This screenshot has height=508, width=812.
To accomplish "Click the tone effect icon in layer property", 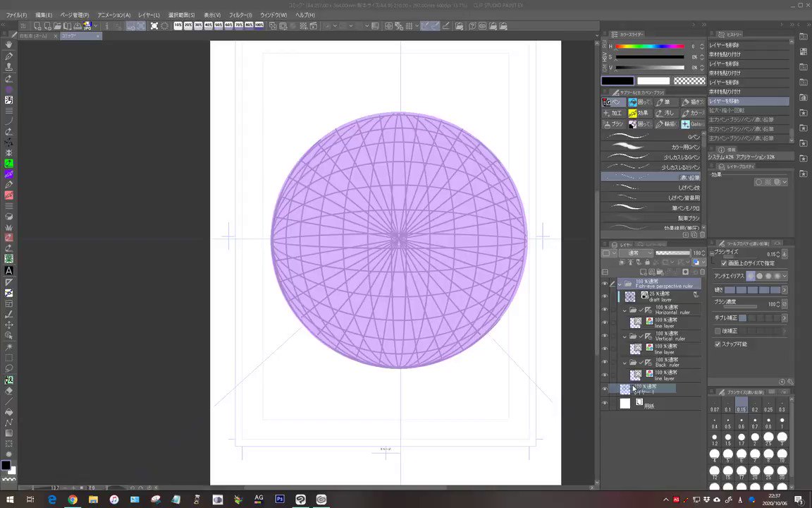I will (768, 182).
